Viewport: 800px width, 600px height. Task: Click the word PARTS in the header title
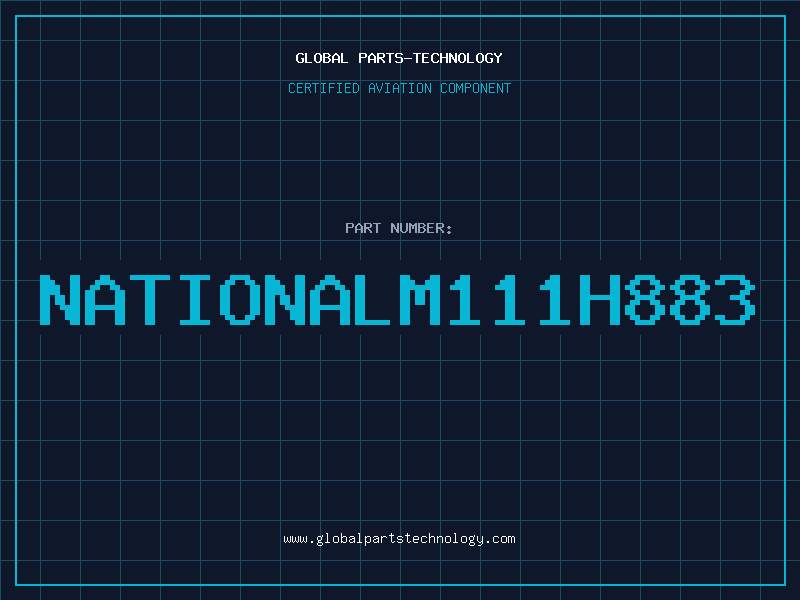[x=380, y=58]
